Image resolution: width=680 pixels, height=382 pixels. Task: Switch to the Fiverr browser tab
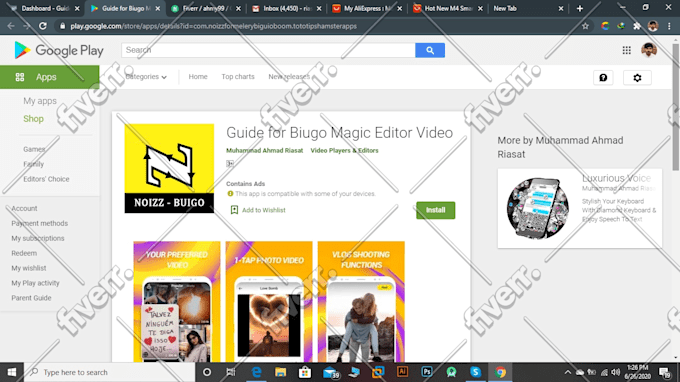coord(206,8)
